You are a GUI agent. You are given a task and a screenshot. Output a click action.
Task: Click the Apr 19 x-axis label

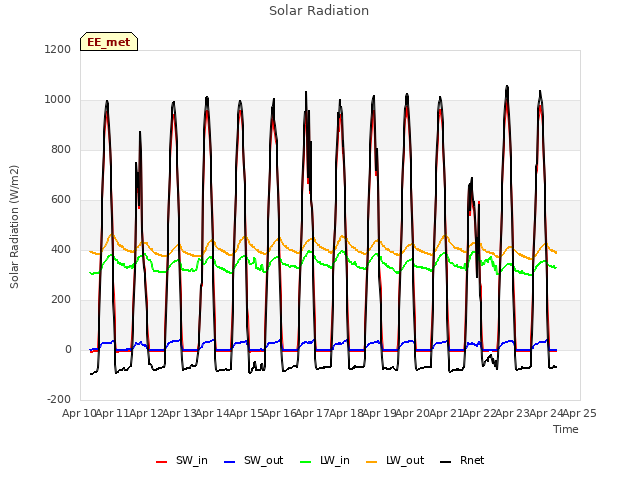pos(380,413)
